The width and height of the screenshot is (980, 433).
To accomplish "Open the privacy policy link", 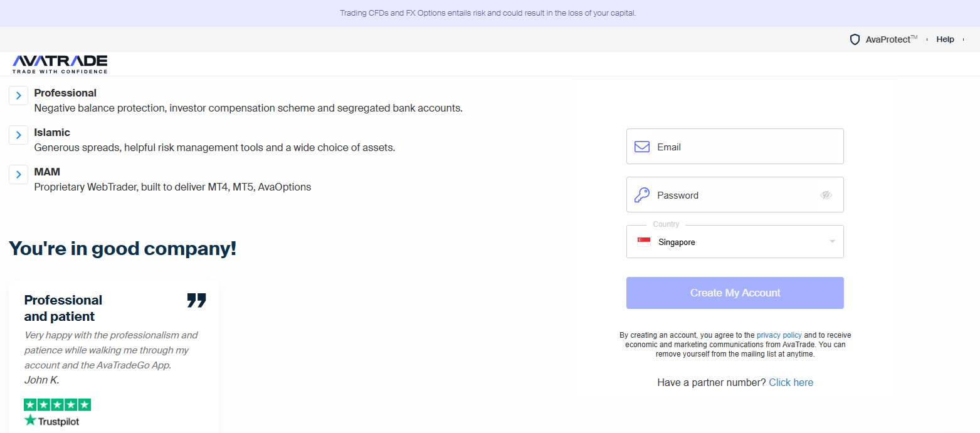I will (x=779, y=335).
